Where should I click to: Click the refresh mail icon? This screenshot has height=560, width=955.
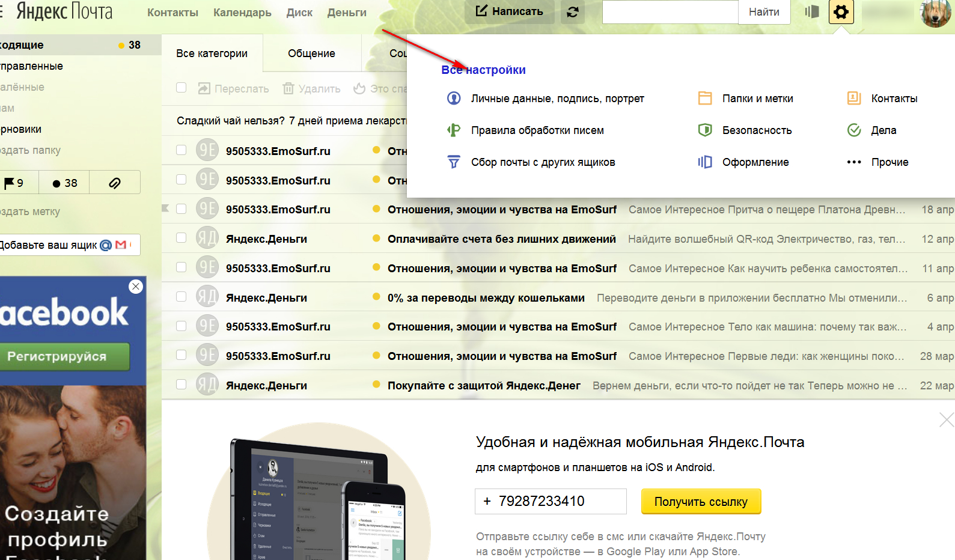573,12
